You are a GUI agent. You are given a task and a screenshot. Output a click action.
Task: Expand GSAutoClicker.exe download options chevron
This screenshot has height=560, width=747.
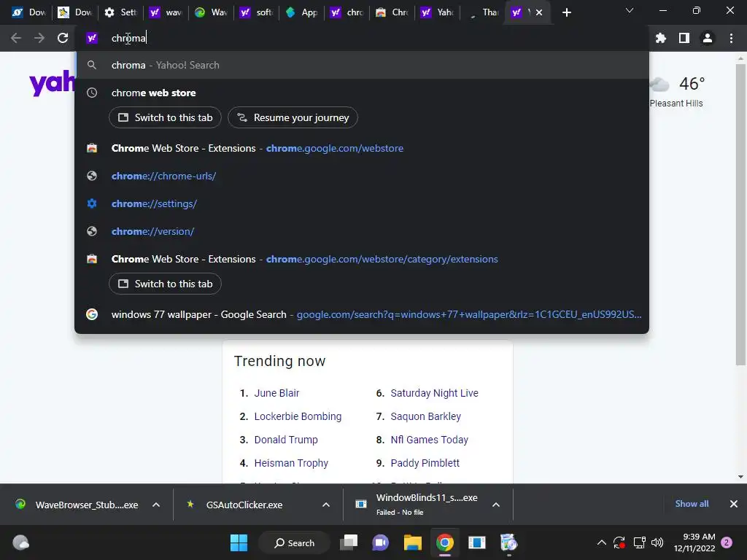pos(326,505)
